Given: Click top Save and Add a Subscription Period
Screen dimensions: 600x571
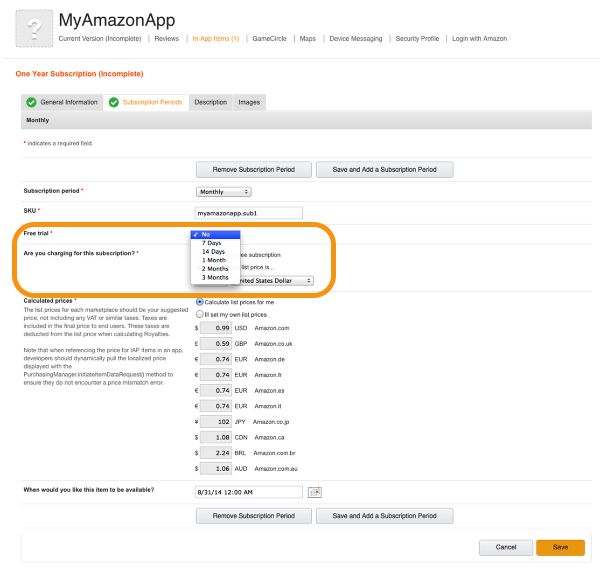Looking at the screenshot, I should (385, 170).
